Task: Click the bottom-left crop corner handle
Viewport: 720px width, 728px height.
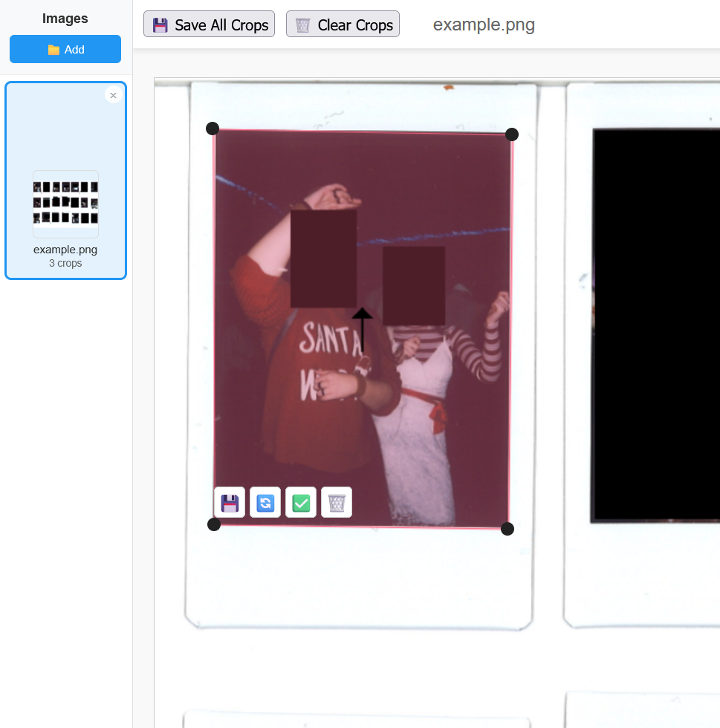Action: 214,524
